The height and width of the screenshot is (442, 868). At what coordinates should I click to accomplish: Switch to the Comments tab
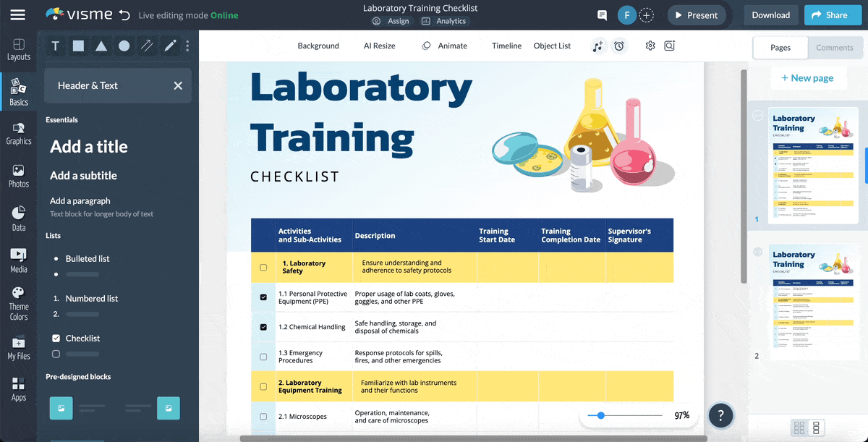(x=835, y=47)
